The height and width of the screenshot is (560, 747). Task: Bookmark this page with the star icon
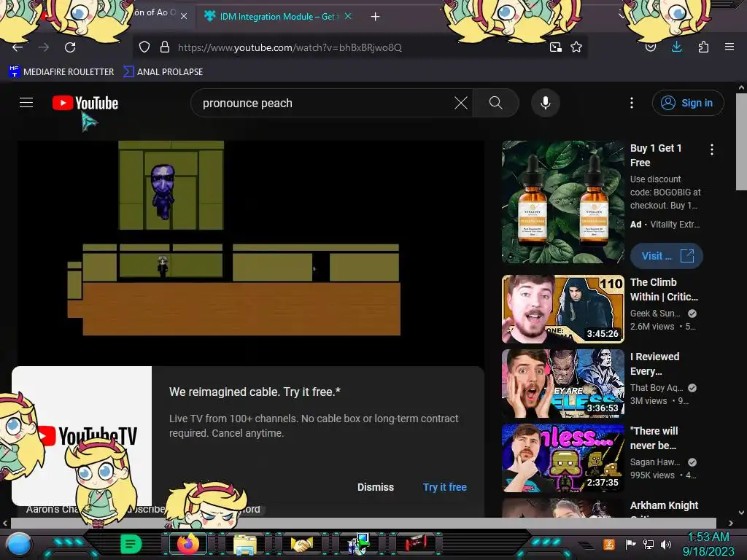[x=576, y=47]
